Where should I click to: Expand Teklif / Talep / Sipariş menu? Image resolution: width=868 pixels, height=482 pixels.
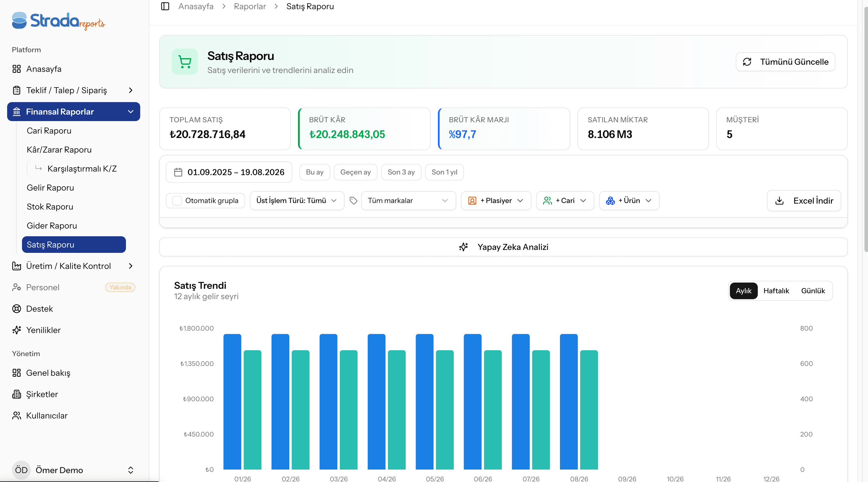[x=73, y=90]
